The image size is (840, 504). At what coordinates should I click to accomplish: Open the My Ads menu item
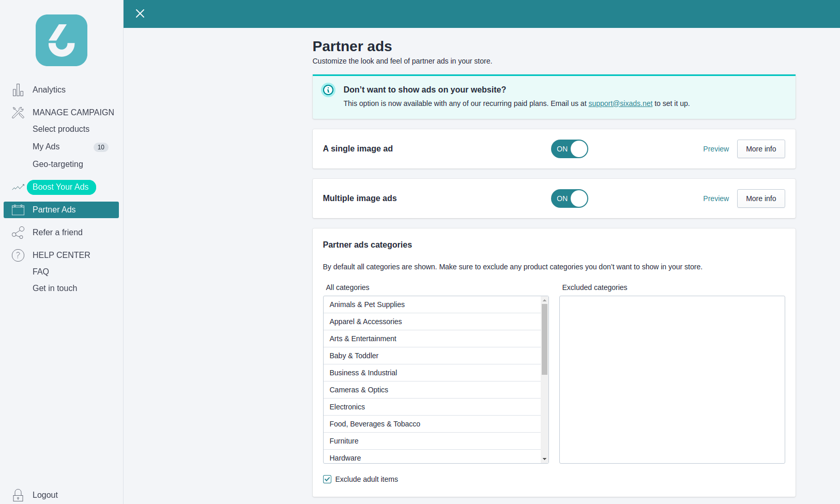[x=46, y=147]
